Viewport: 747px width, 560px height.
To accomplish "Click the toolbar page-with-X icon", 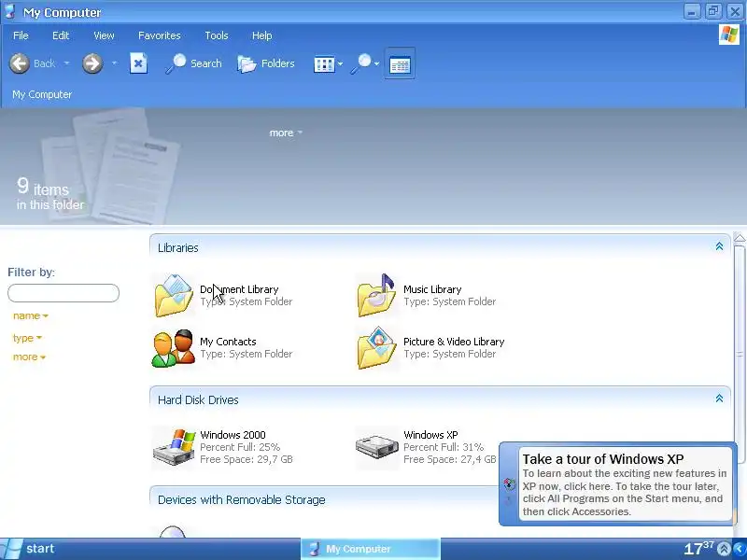I will 138,63.
